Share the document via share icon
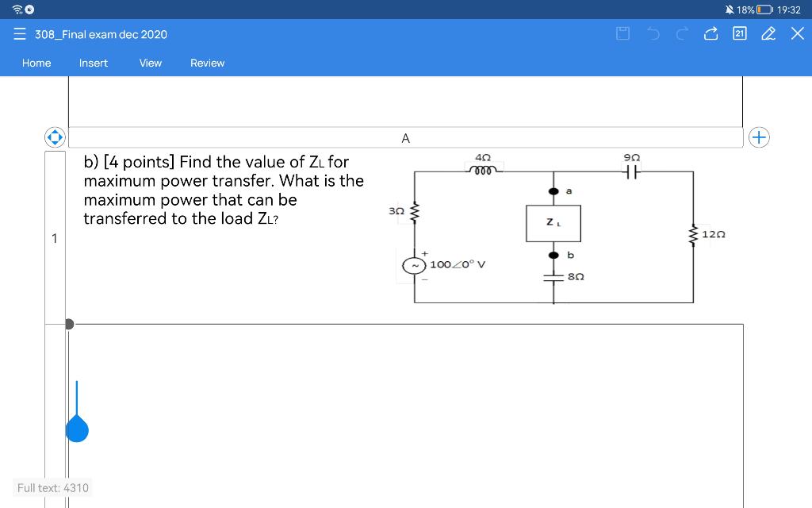This screenshot has width=812, height=508. tap(711, 33)
